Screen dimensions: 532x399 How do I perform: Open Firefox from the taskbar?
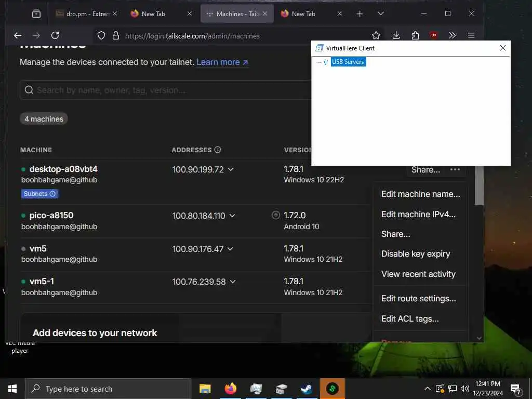coord(230,389)
